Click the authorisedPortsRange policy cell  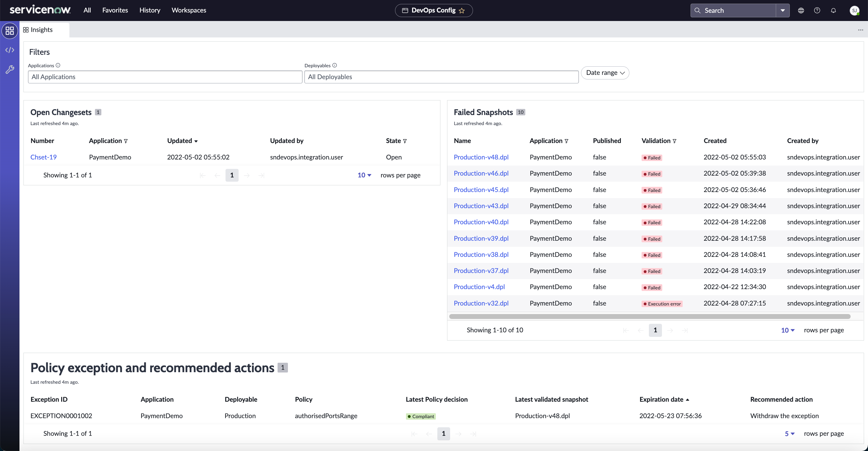click(x=326, y=416)
